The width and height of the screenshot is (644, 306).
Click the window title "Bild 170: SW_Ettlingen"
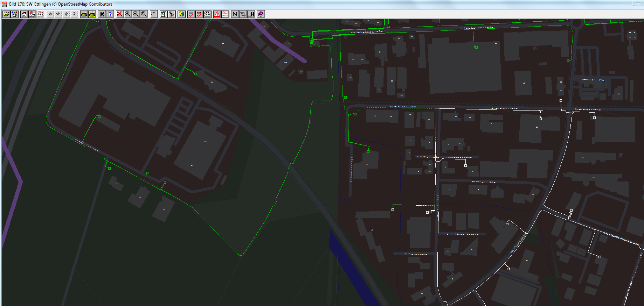(x=30, y=4)
